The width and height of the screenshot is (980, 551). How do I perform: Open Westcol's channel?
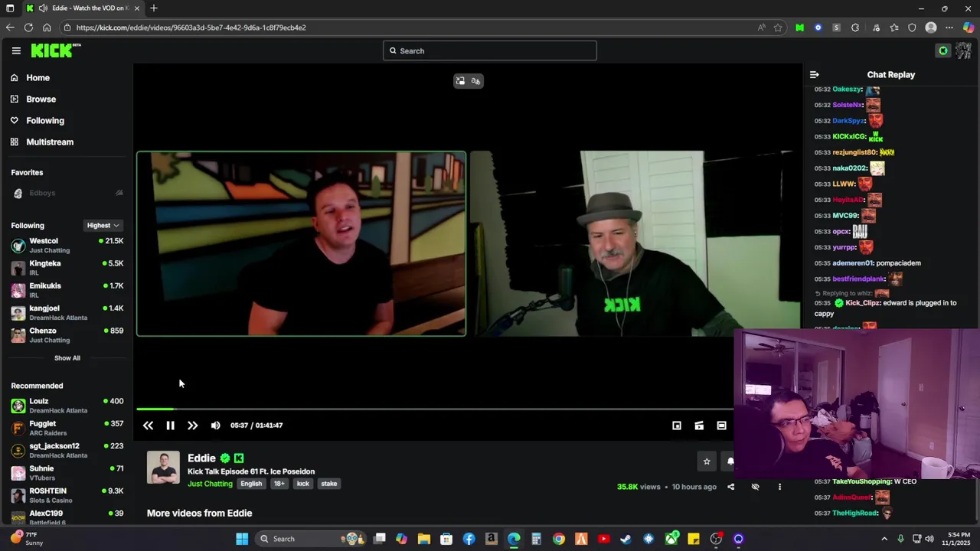67,245
